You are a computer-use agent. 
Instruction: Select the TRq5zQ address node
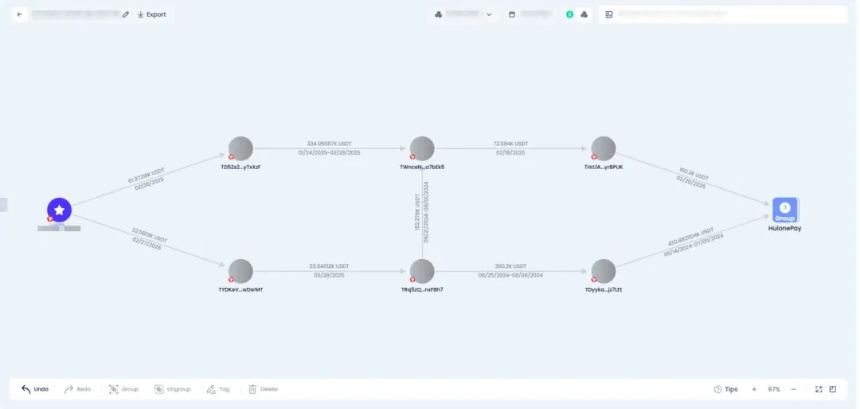422,271
